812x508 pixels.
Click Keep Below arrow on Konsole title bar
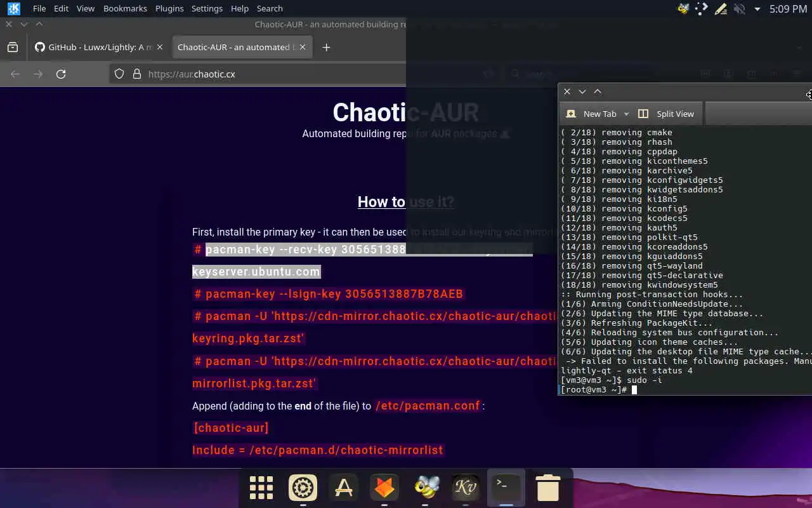pyautogui.click(x=582, y=91)
